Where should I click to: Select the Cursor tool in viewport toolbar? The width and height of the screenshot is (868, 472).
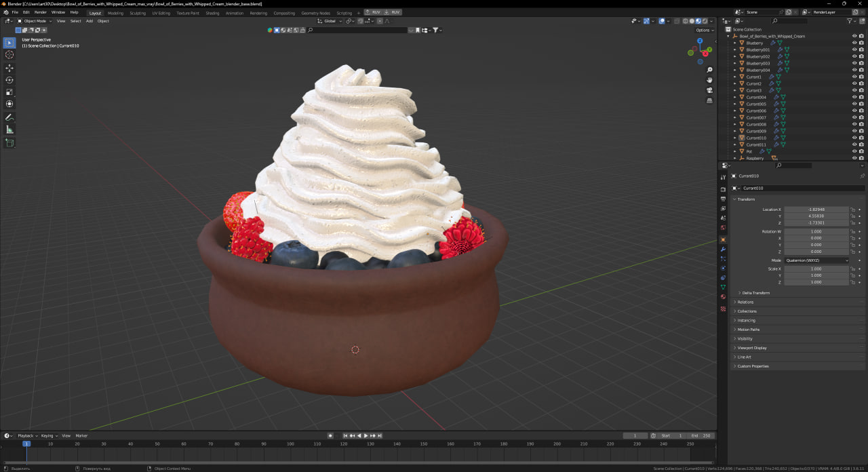coord(9,55)
